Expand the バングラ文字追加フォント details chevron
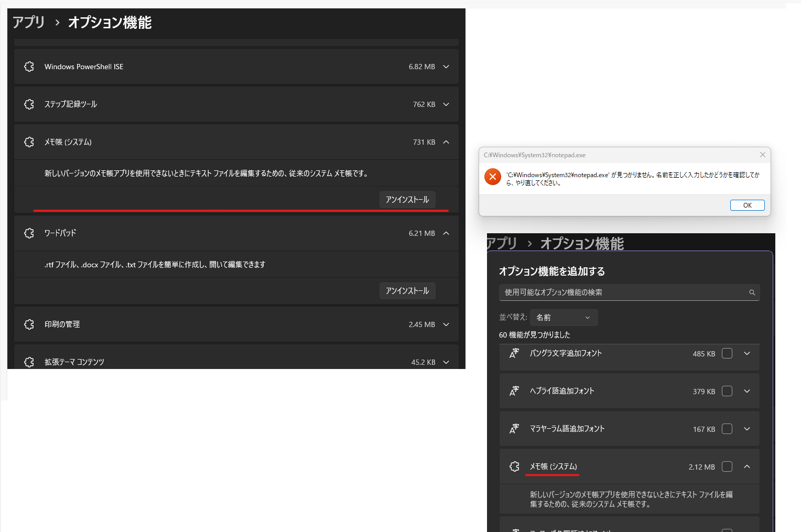Image resolution: width=801 pixels, height=532 pixels. tap(747, 353)
